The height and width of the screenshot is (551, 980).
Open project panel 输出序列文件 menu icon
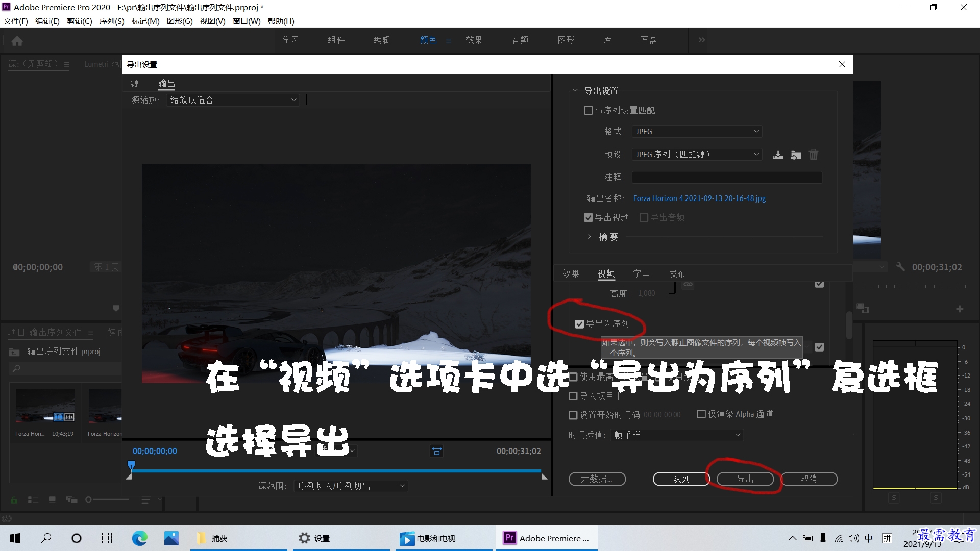tap(90, 333)
